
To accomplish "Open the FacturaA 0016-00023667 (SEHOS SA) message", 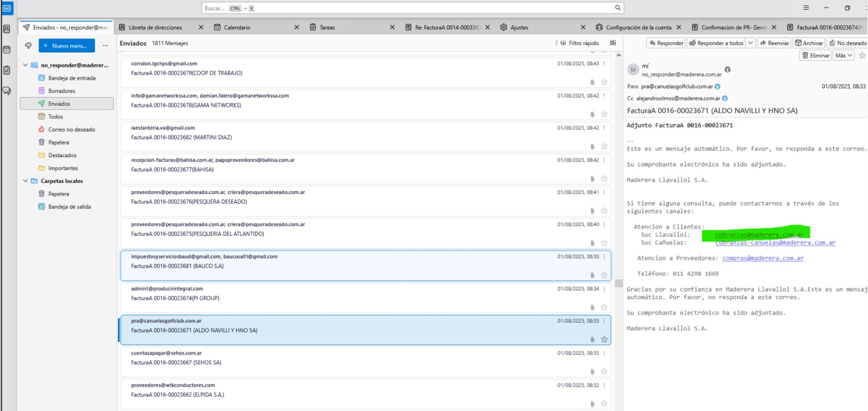I will pyautogui.click(x=366, y=362).
